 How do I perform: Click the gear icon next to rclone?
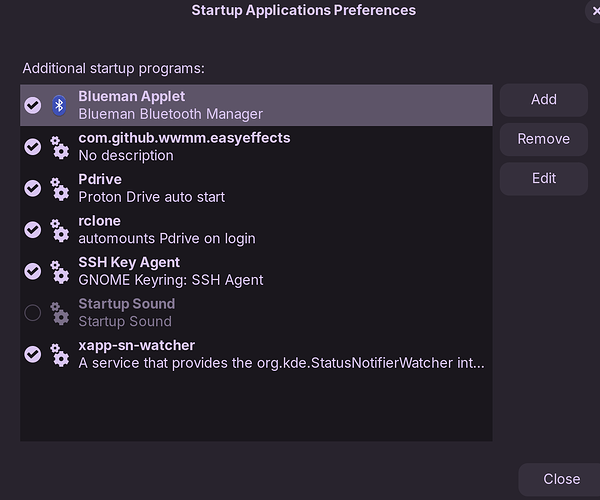tap(59, 230)
